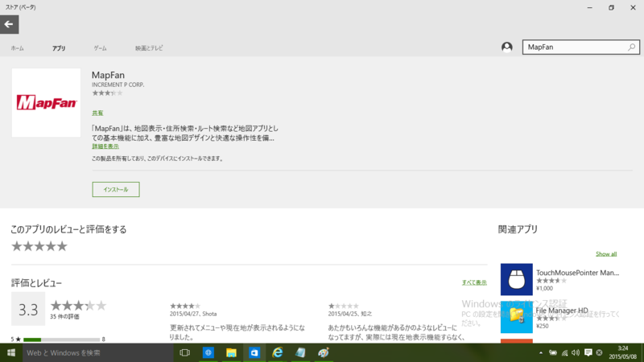Click the インストール button

click(x=116, y=189)
